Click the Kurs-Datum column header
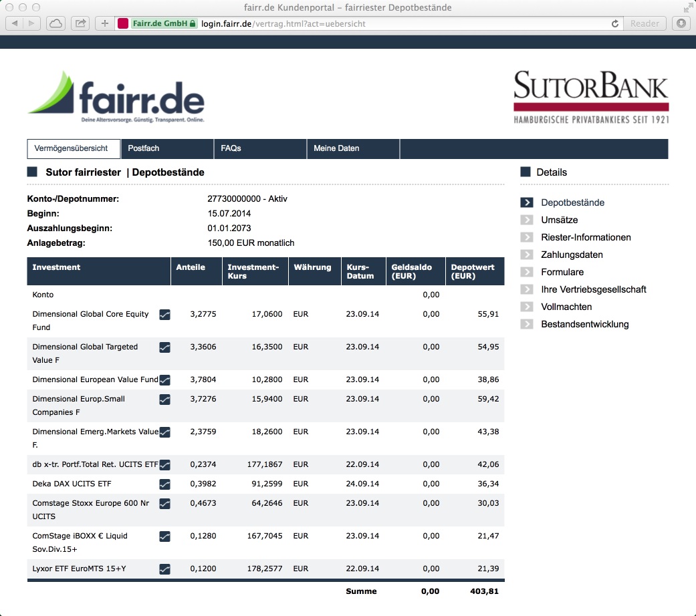The width and height of the screenshot is (696, 616). tap(364, 271)
